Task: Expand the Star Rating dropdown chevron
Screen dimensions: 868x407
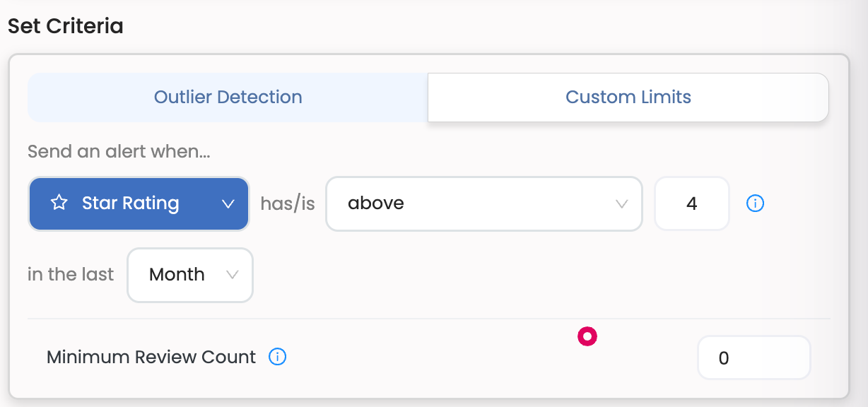Action: (x=228, y=203)
